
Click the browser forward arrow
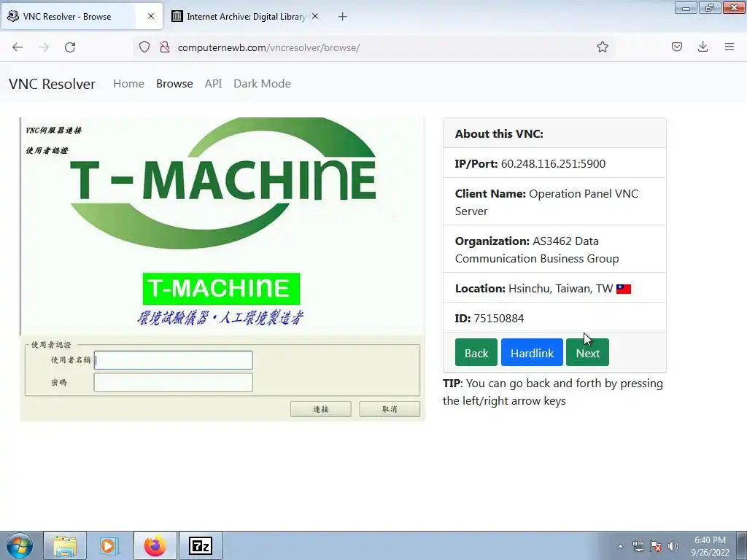[x=44, y=47]
